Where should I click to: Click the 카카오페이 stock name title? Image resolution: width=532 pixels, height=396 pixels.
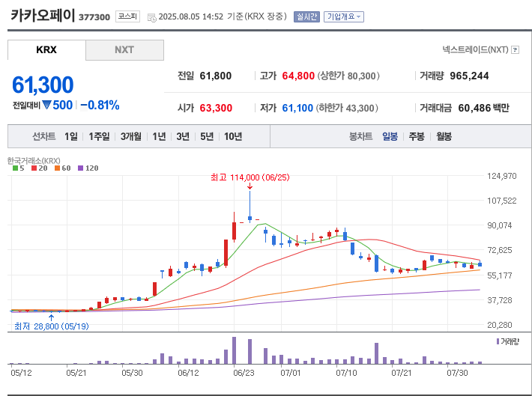[43, 16]
